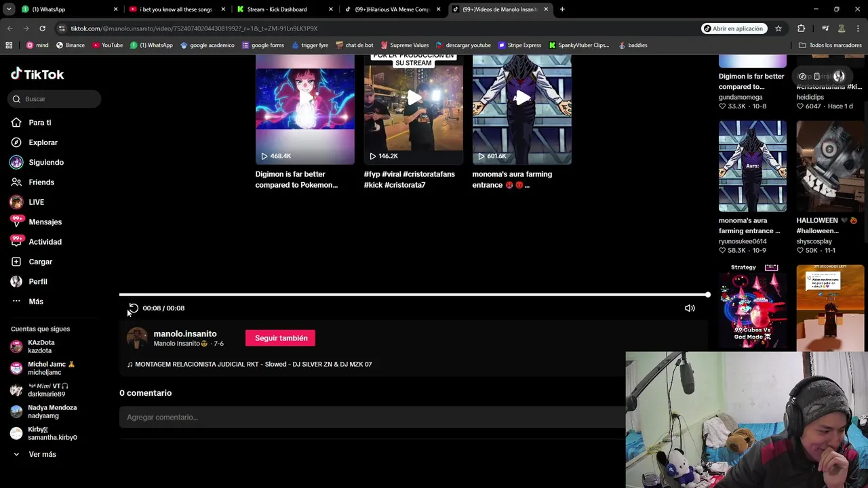Click the address bar URL
The height and width of the screenshot is (488, 868).
coord(194,28)
